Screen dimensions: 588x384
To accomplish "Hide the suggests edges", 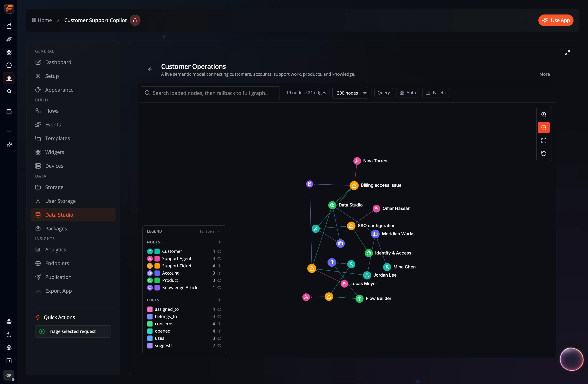I will (x=219, y=346).
